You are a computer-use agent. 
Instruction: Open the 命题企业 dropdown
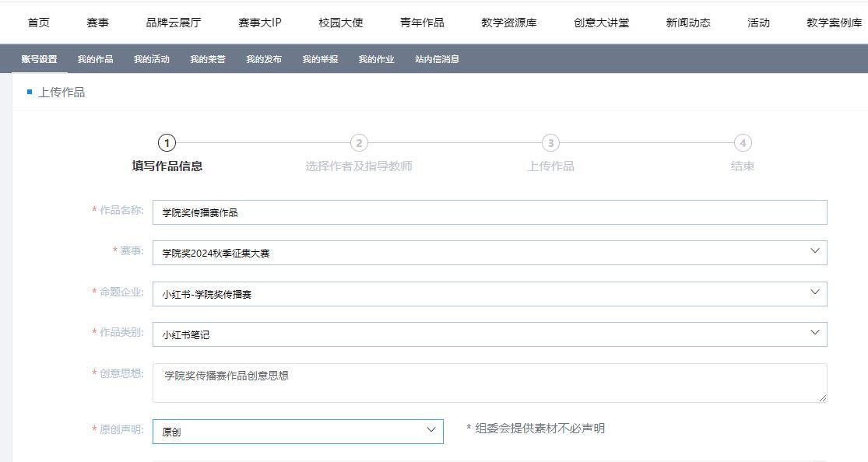pyautogui.click(x=490, y=294)
